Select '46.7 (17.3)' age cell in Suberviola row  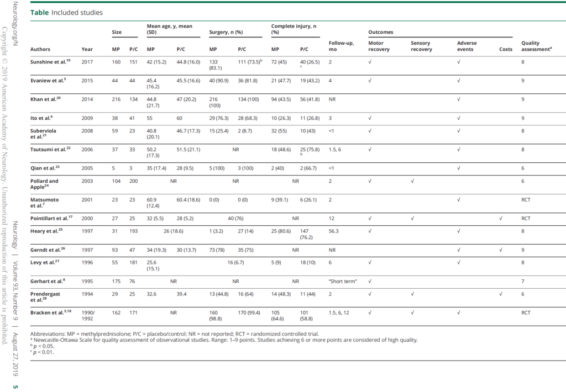(x=188, y=131)
